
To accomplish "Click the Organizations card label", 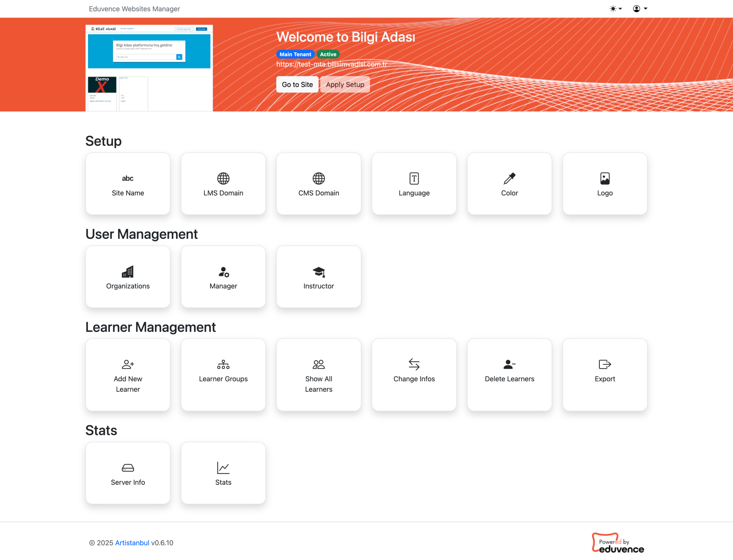I will (128, 286).
